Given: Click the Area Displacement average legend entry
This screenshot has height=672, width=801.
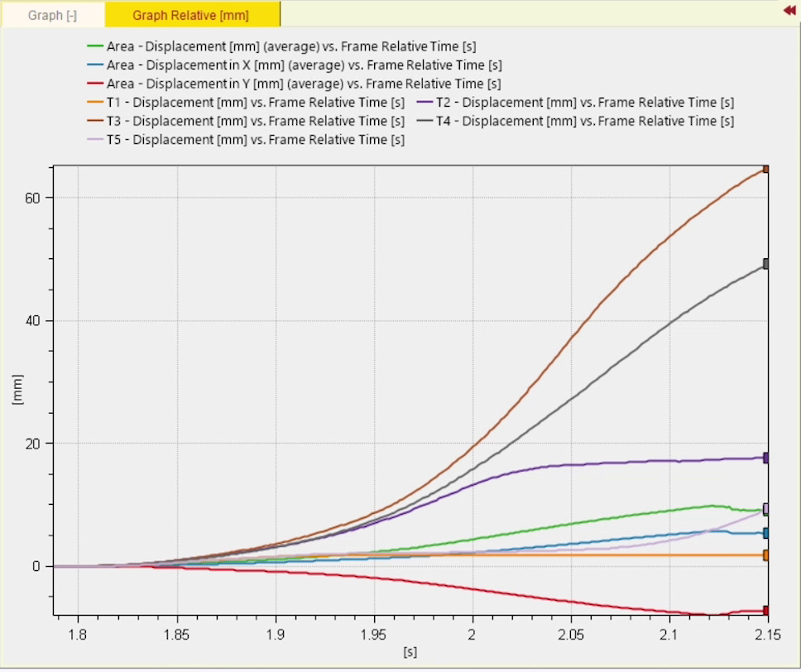Looking at the screenshot, I should coord(281,46).
